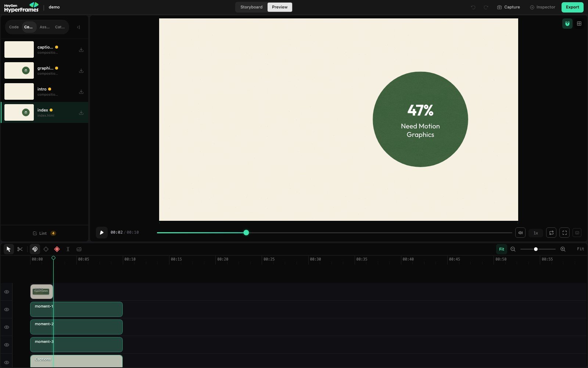Collapse the left sidebar panel

point(78,27)
